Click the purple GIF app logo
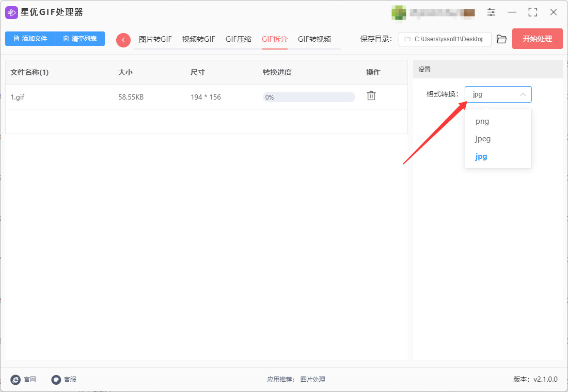The height and width of the screenshot is (392, 568). click(x=11, y=13)
